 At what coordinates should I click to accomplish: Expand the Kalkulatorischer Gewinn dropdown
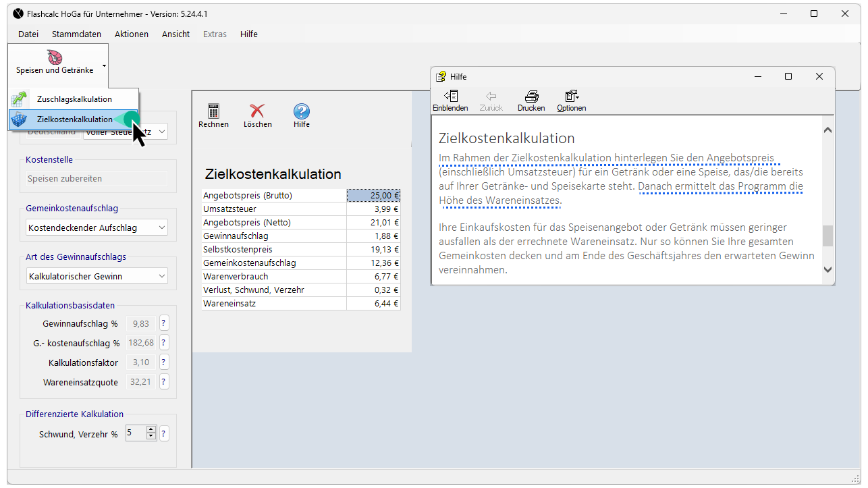pos(162,276)
